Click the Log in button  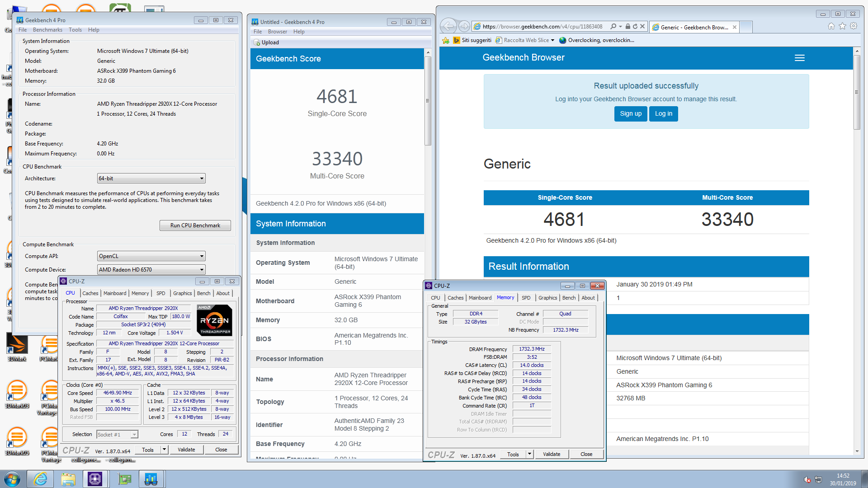(x=664, y=114)
